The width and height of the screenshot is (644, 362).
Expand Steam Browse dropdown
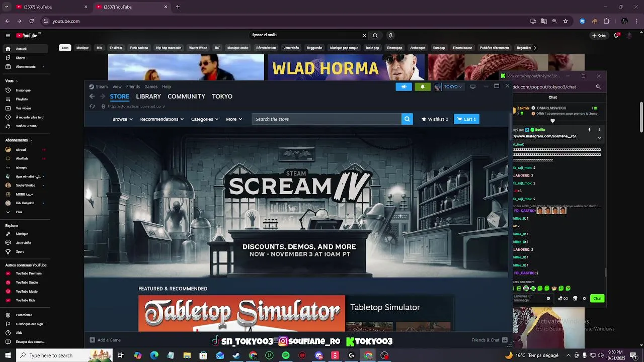[122, 119]
